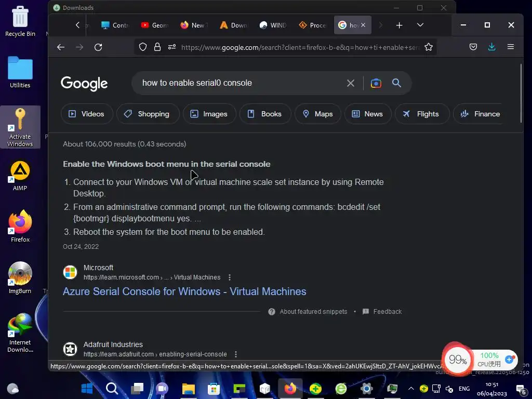Switch to the Down AIMP tab

(234, 25)
